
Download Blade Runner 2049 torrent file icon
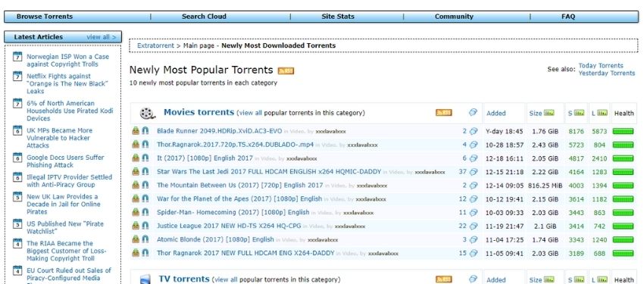click(136, 131)
